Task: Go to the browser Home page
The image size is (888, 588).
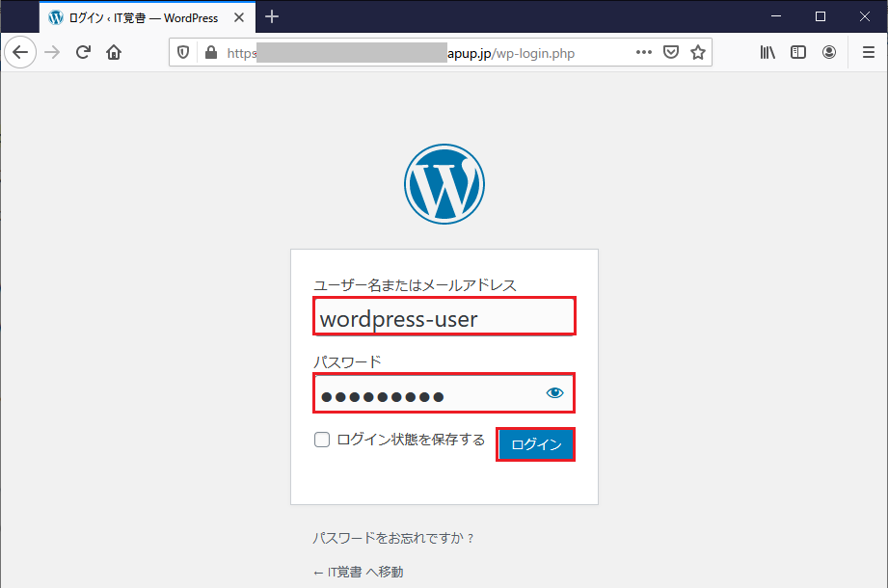Action: tap(114, 53)
